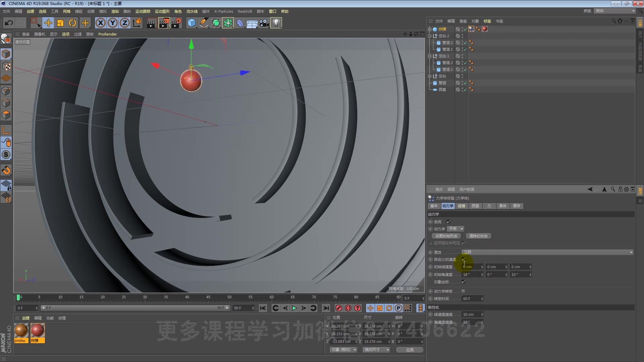Open the 运动图形 MoGraph menu
The width and height of the screenshot is (644, 362).
click(x=162, y=11)
